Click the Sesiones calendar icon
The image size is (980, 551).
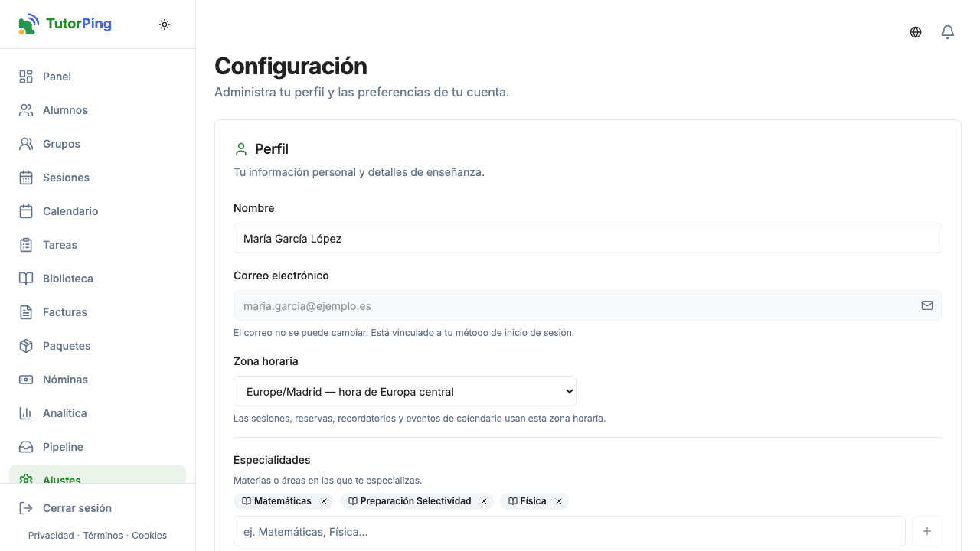point(26,178)
